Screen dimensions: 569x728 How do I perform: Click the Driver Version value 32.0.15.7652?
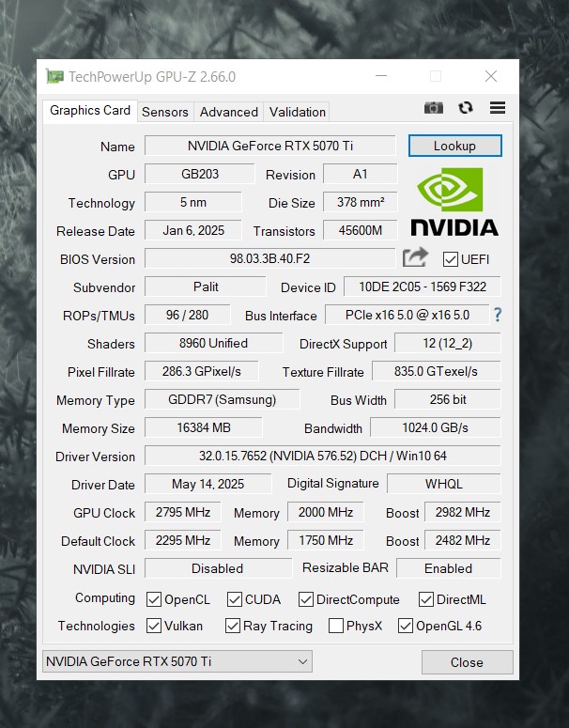pos(323,457)
